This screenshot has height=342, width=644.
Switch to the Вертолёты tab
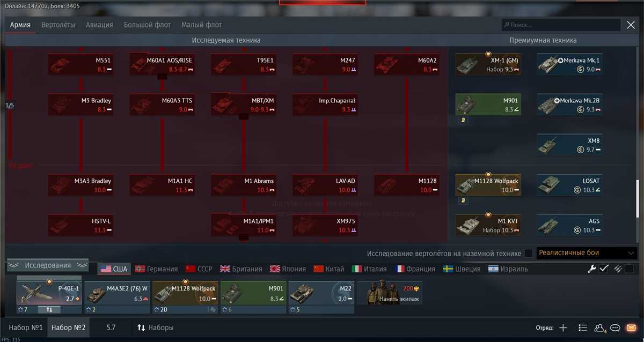(58, 25)
